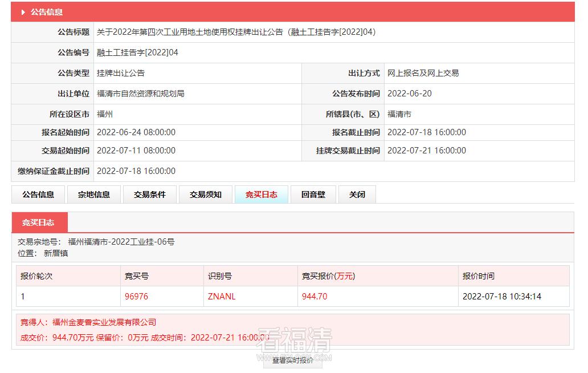Screen dimensions: 588x373
Task: Open the 回音壁 tab
Action: click(x=313, y=194)
